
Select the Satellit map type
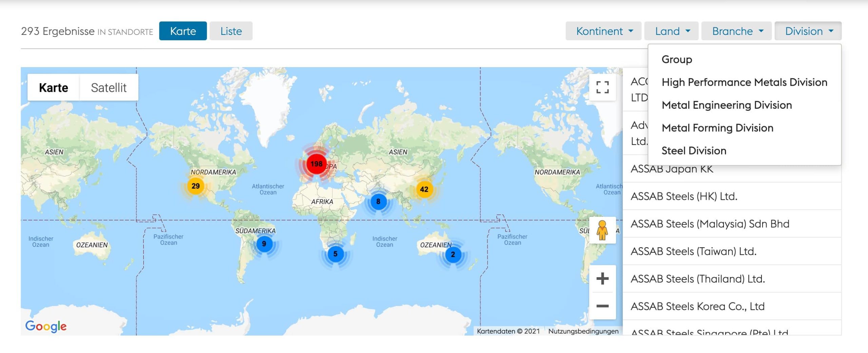click(x=109, y=87)
